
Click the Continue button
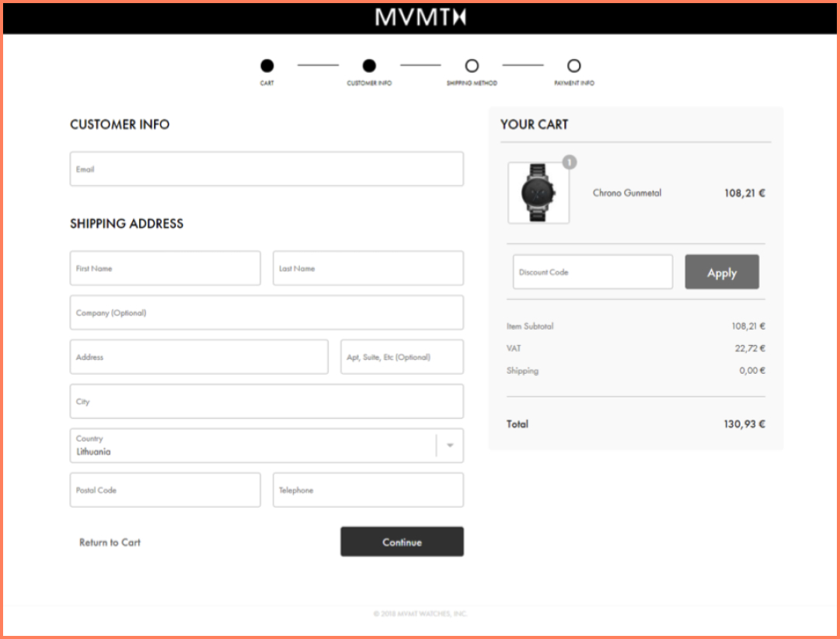402,541
